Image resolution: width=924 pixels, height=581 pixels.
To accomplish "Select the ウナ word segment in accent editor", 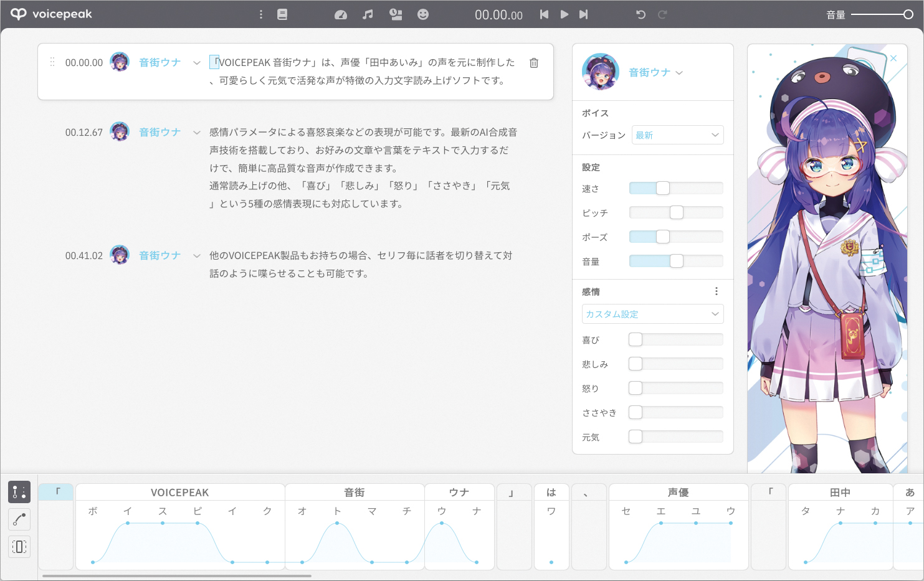I will 459,492.
